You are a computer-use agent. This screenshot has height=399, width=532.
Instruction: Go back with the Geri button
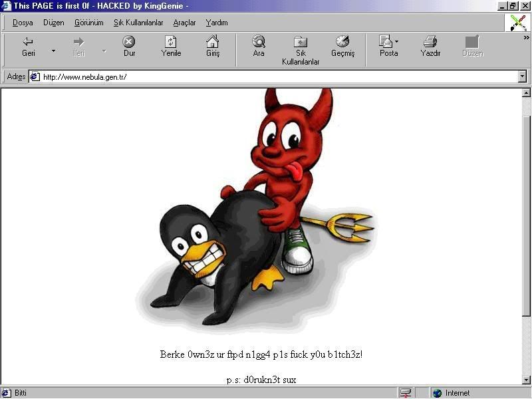click(x=29, y=47)
